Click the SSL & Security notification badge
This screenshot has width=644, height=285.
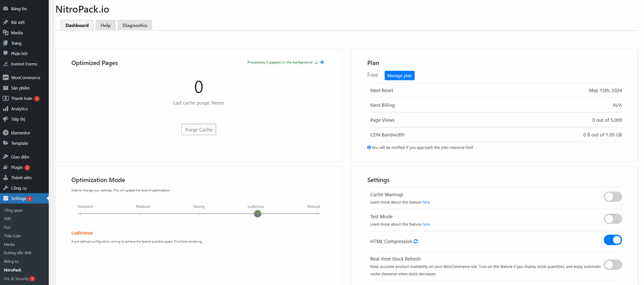pyautogui.click(x=32, y=279)
